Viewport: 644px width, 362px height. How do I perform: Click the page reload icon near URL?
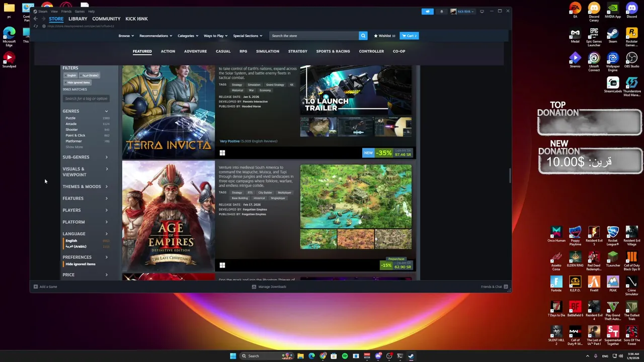tap(35, 26)
